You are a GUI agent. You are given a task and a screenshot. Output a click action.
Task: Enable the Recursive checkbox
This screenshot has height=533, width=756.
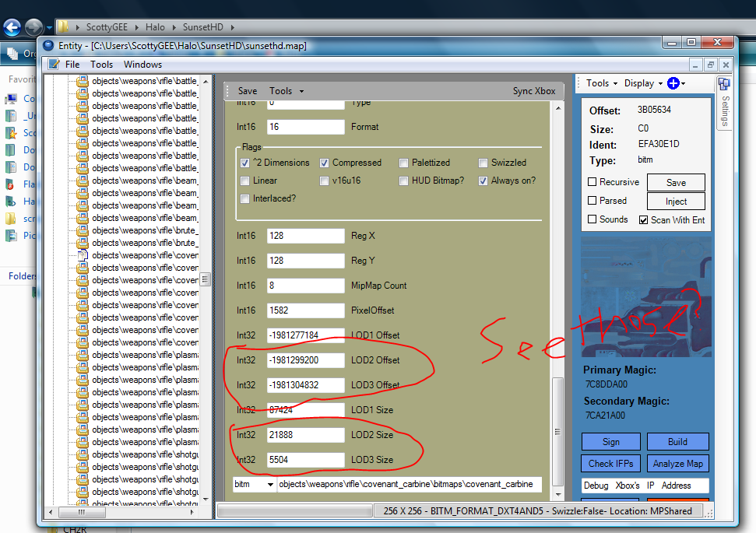tap(592, 181)
